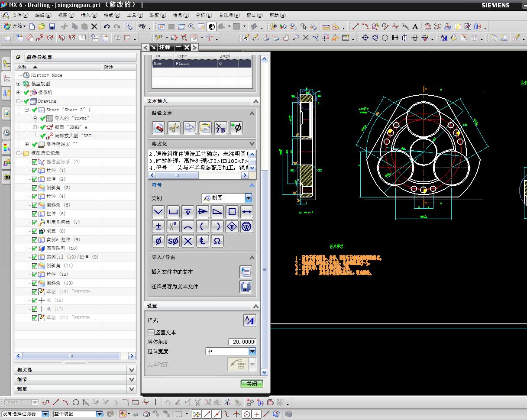Click the scissors cut text icon
The width and height of the screenshot is (527, 420).
click(x=174, y=128)
